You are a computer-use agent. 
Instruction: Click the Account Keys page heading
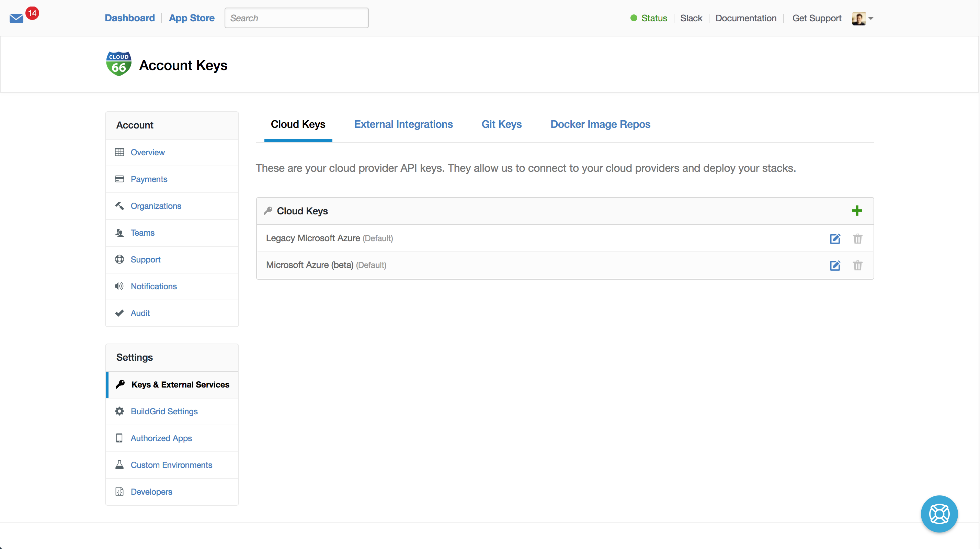tap(183, 65)
